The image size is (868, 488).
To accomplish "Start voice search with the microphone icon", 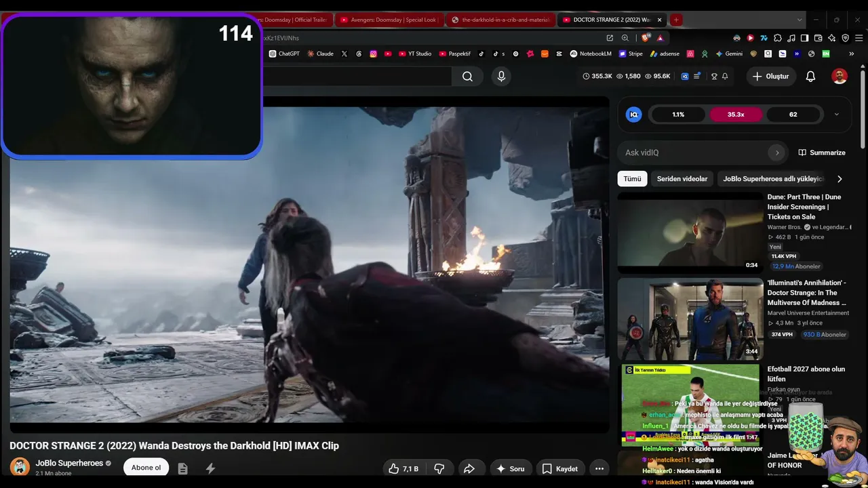I will point(501,77).
